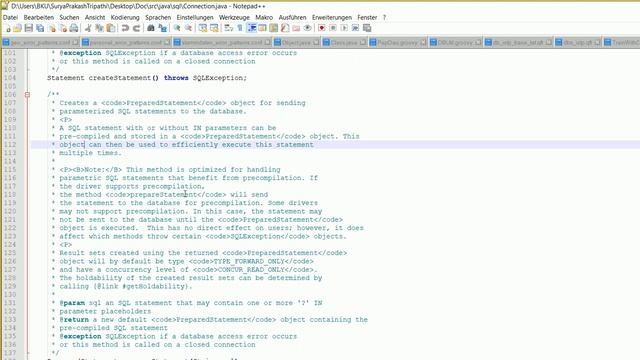Viewport: 640px width, 360px height.
Task: Click the 'createStatement()' method name
Action: click(x=123, y=78)
